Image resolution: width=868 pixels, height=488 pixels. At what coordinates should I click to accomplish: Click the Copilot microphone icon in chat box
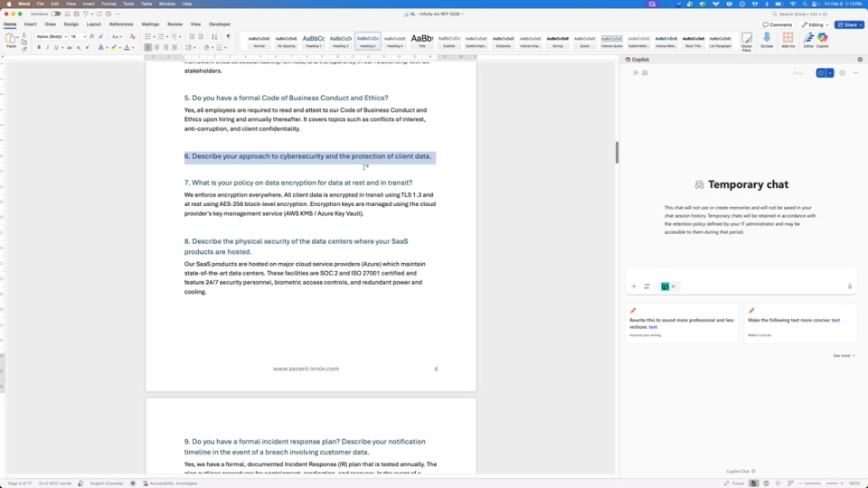(x=850, y=286)
